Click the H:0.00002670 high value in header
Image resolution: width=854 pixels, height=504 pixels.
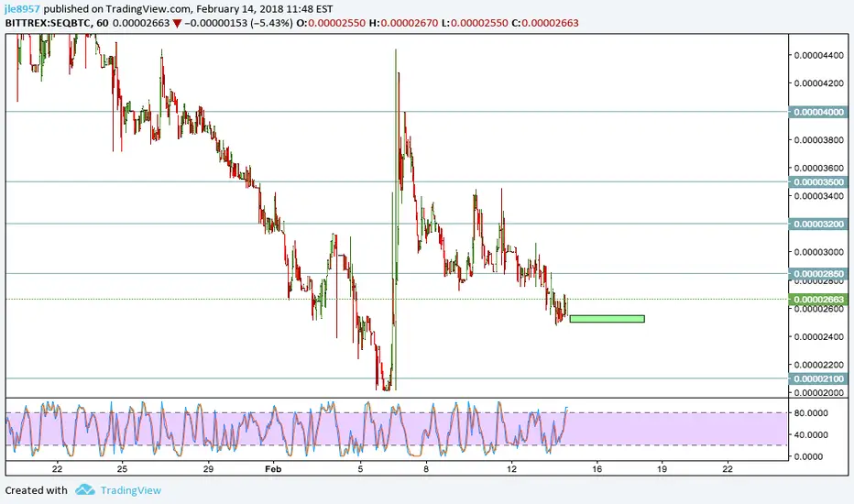click(x=403, y=23)
